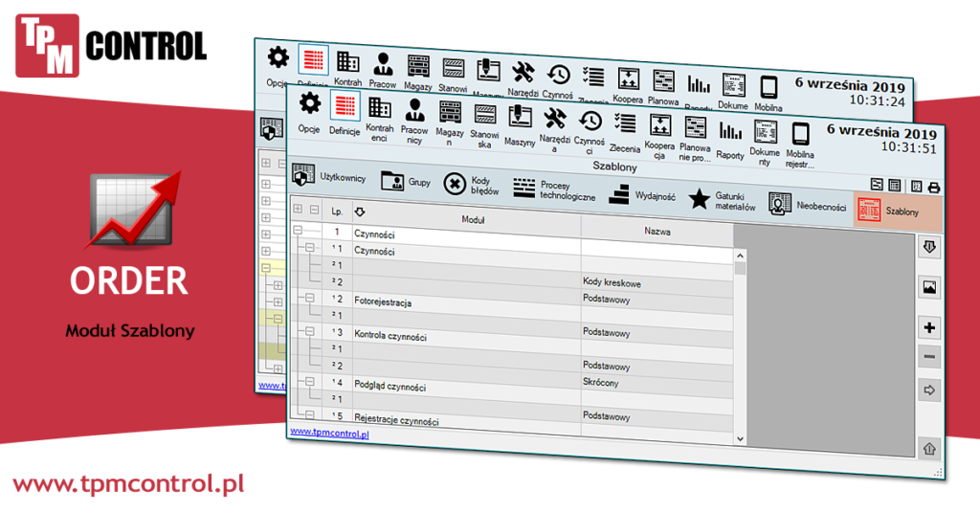Open Narzędzia in the front window toolbar

tap(554, 128)
